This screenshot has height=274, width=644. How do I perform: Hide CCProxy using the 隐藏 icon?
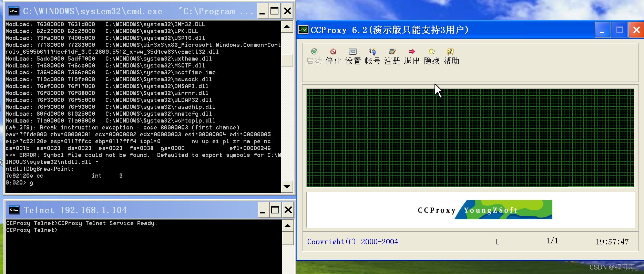pos(432,56)
